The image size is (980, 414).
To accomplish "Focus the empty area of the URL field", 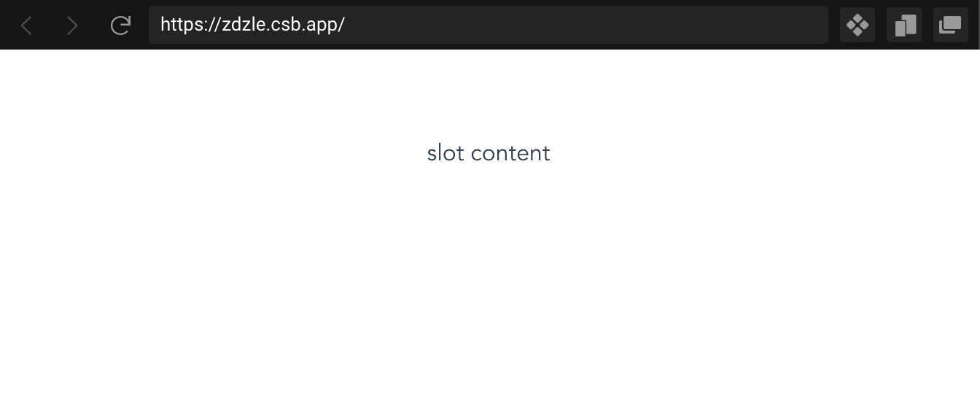I will coord(583,25).
